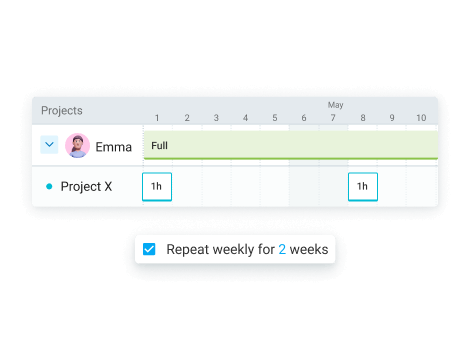Select day 3 in the date header
The width and height of the screenshot is (470, 360).
(216, 118)
